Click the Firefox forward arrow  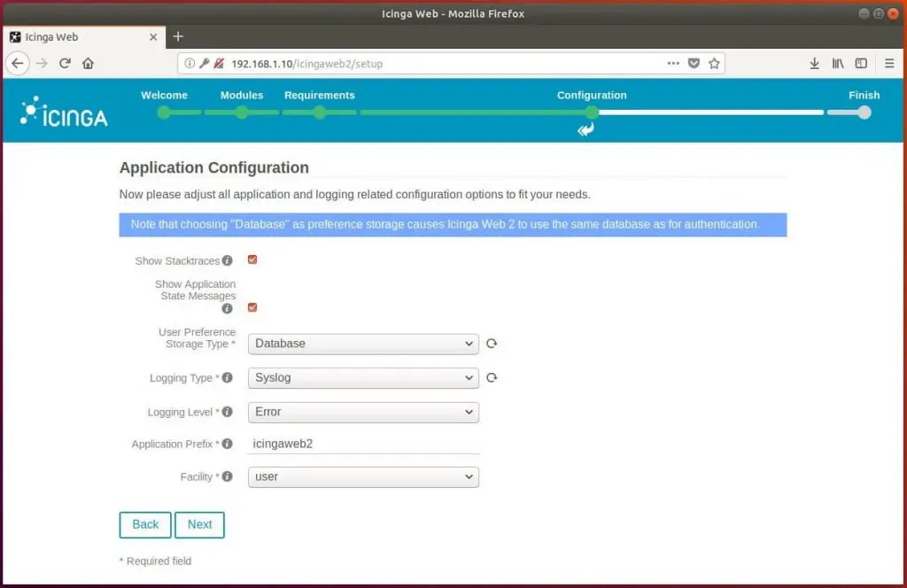tap(42, 64)
